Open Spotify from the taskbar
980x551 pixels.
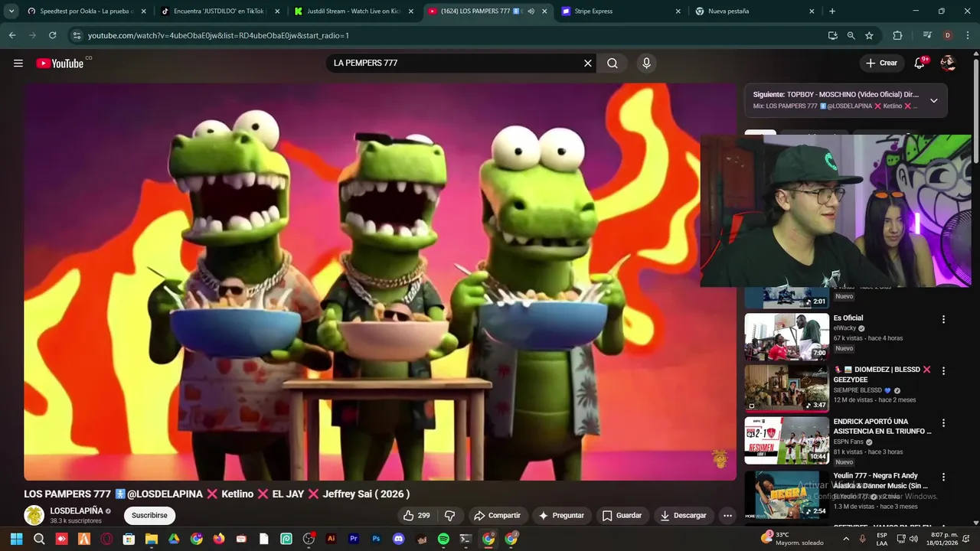(x=443, y=539)
